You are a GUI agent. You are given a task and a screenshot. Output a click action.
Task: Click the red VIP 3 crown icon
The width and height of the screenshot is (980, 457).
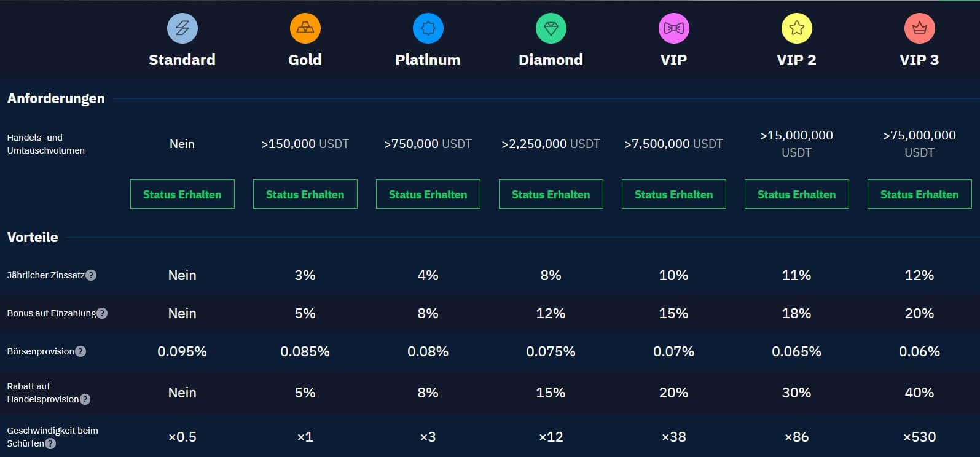tap(919, 28)
